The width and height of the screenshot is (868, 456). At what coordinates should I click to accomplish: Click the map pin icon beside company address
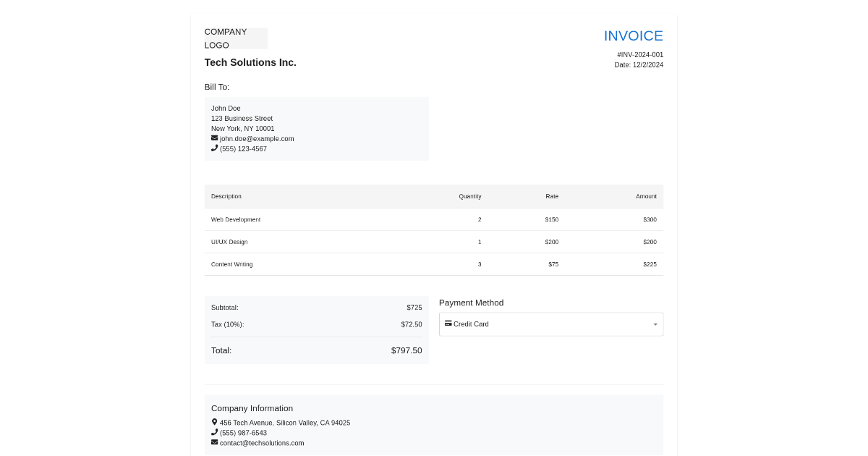tap(214, 422)
